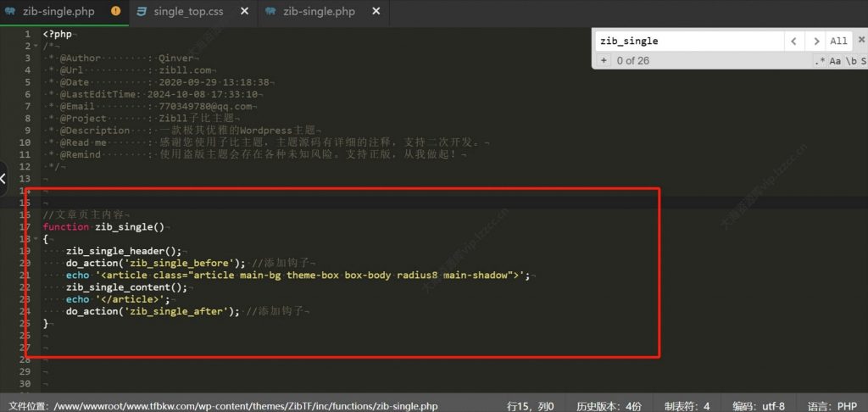Toggle case-sensitive search (Aa)
The width and height of the screenshot is (868, 412).
pyautogui.click(x=835, y=61)
